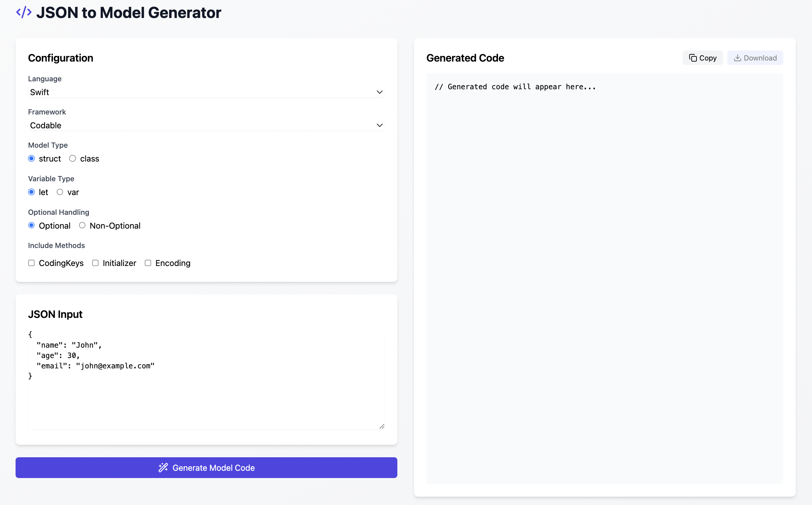The image size is (812, 505).
Task: Click inside the JSON input text area
Action: 206,398
